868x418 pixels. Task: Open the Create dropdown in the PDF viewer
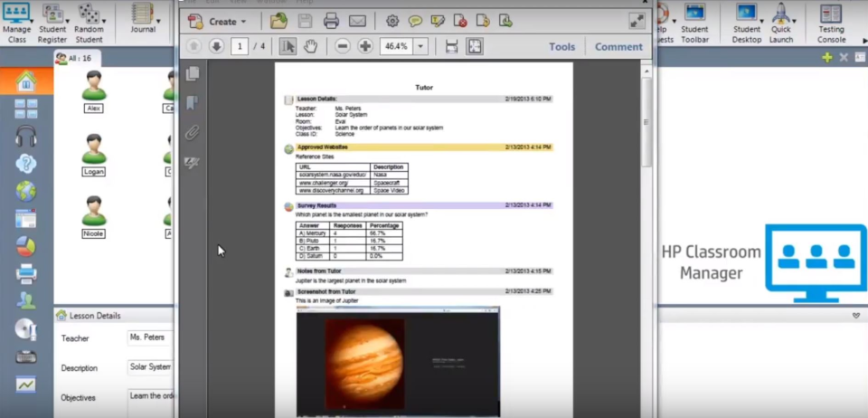tap(218, 22)
